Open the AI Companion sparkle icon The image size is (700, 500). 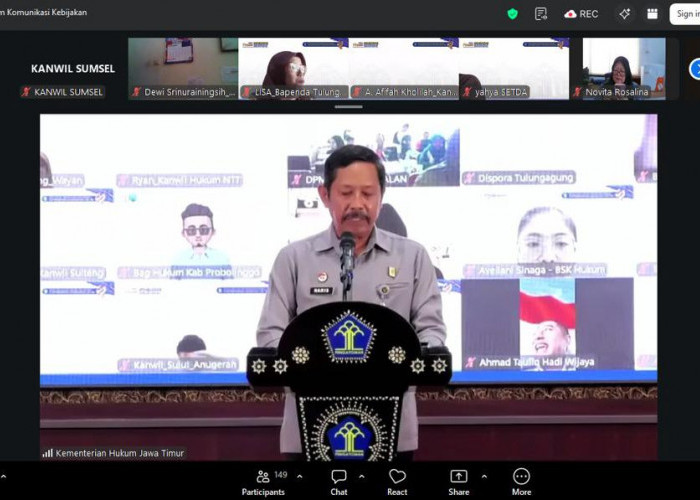625,14
